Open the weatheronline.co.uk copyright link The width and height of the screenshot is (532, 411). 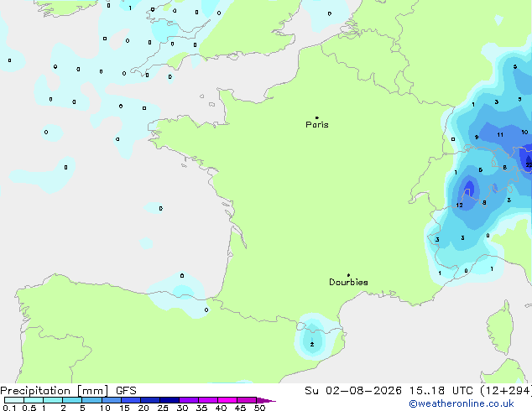pyautogui.click(x=462, y=403)
